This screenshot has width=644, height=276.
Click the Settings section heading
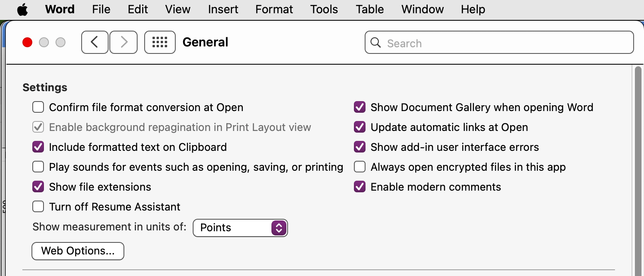pos(45,87)
